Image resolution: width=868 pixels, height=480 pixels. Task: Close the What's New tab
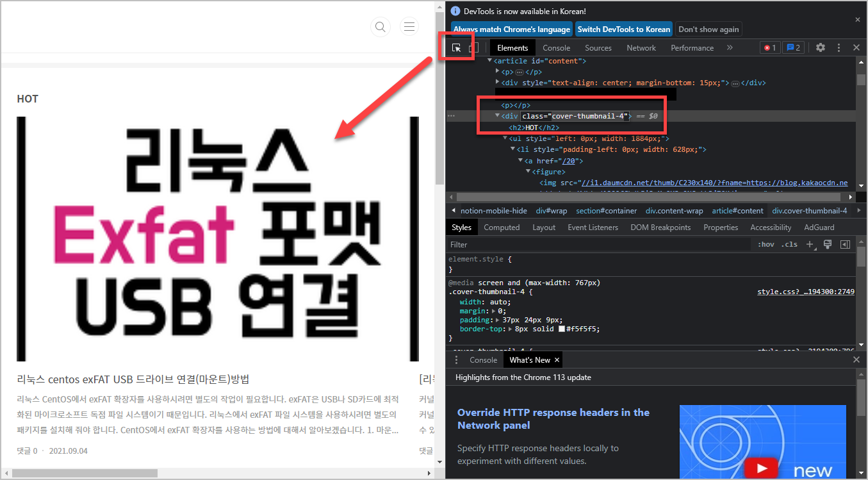[557, 360]
